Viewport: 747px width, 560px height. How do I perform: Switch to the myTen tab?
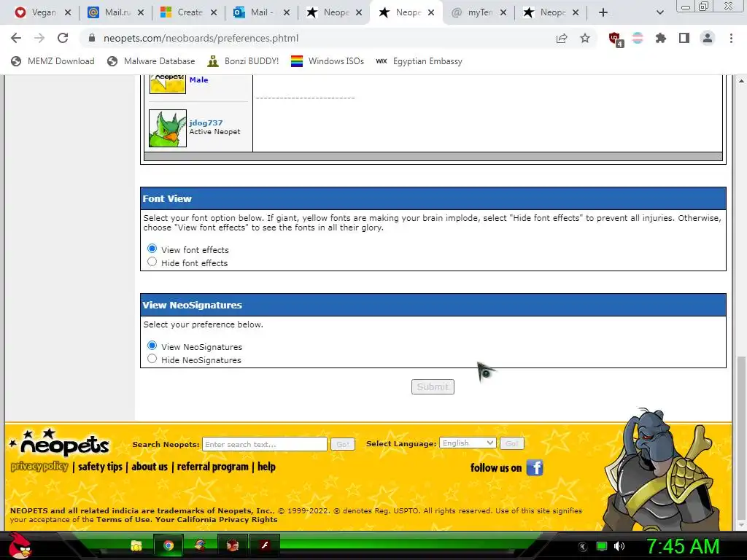[x=472, y=12]
